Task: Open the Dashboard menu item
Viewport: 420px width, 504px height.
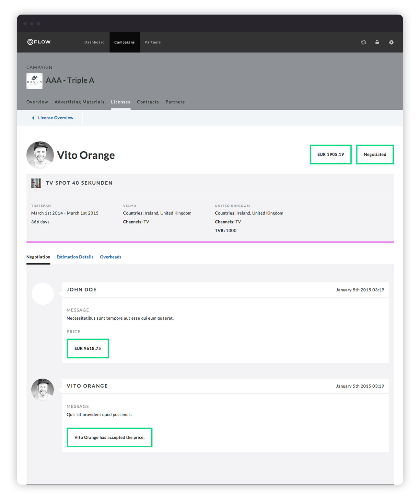Action: point(94,42)
